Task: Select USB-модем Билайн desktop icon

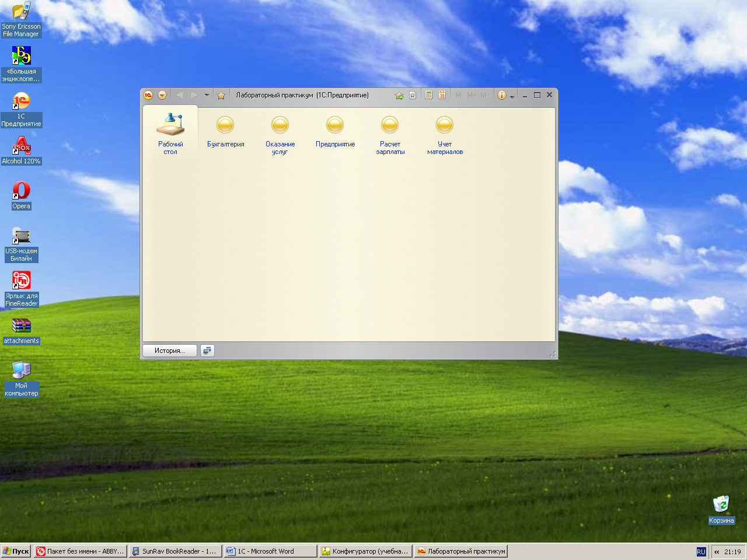Action: (21, 244)
